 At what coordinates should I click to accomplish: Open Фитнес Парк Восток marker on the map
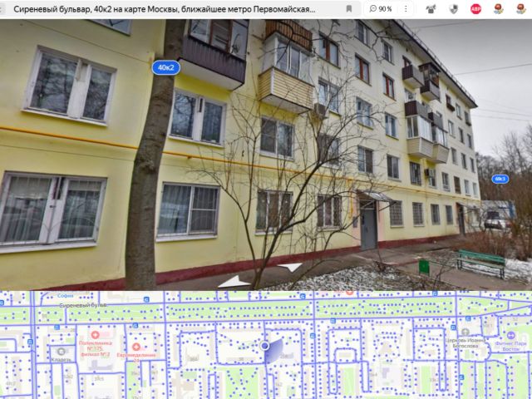[511, 336]
